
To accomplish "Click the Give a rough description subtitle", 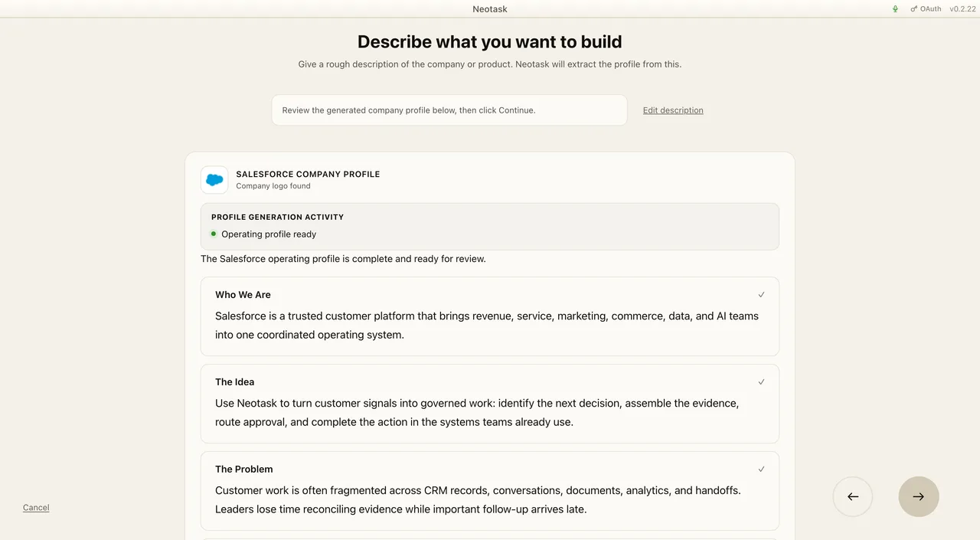I will point(490,64).
